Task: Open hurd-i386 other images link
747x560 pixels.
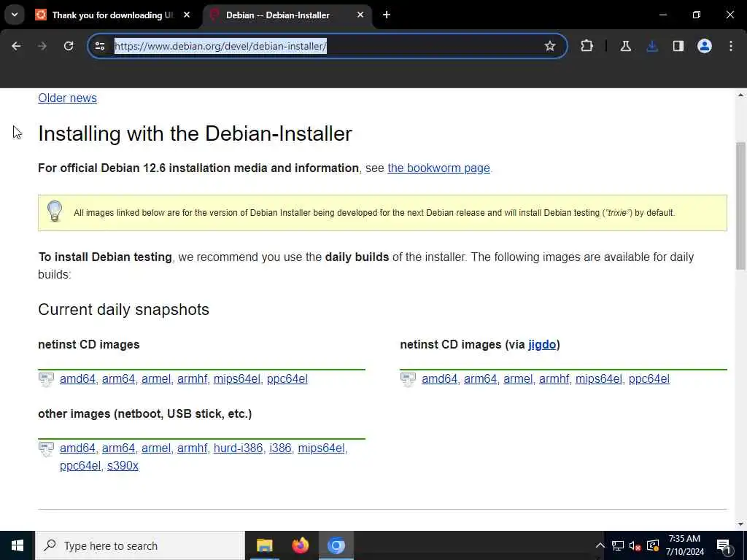Action: 239,448
